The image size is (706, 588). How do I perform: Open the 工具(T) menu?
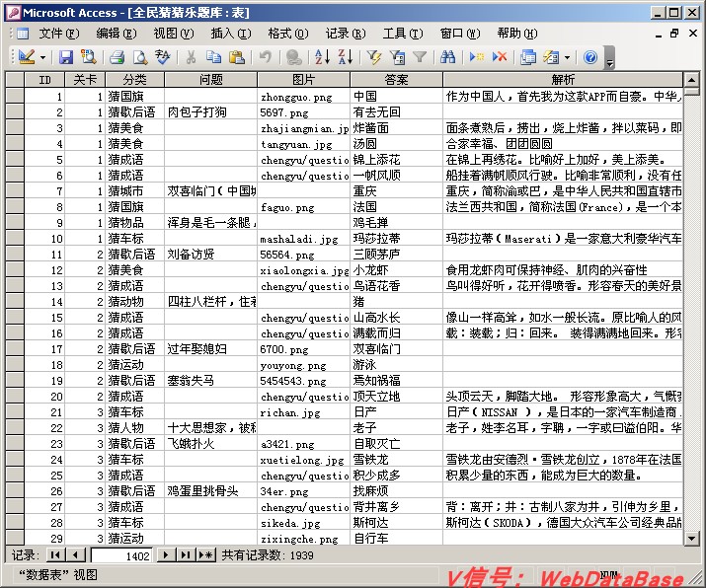coord(403,34)
